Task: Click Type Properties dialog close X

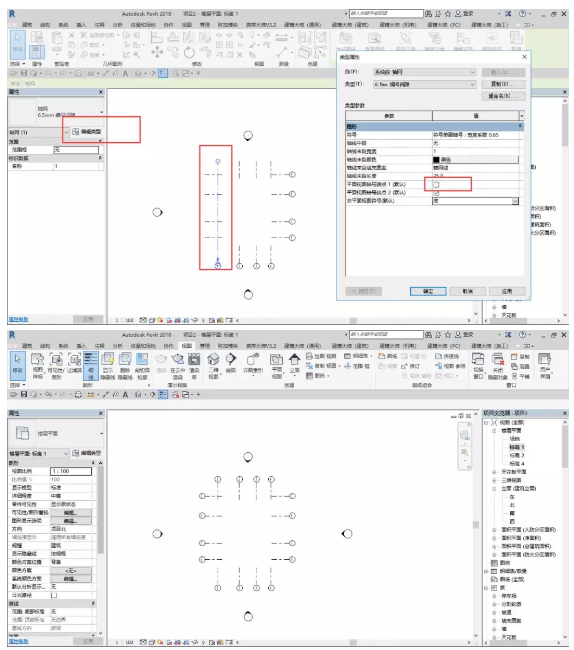Action: [524, 57]
